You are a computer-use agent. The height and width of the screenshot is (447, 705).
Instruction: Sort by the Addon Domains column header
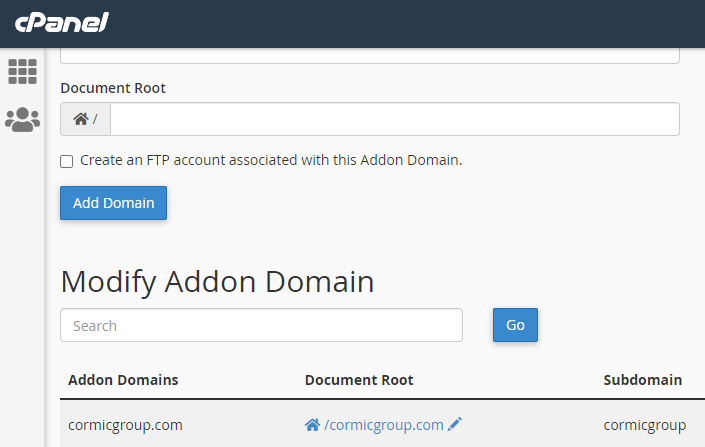tap(123, 380)
